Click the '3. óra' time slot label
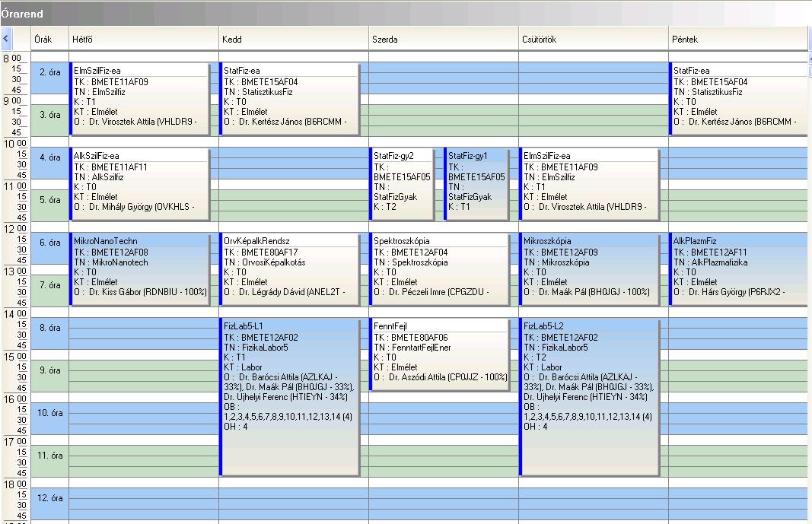The width and height of the screenshot is (812, 524). pos(49,115)
